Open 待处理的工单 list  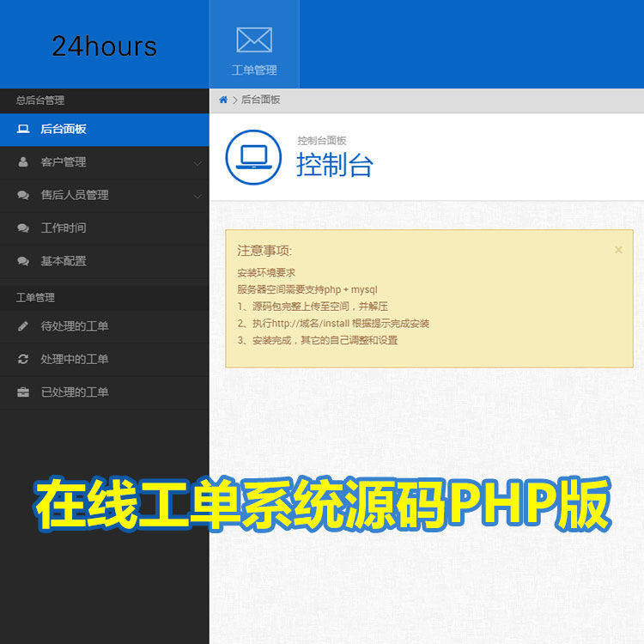[104, 326]
